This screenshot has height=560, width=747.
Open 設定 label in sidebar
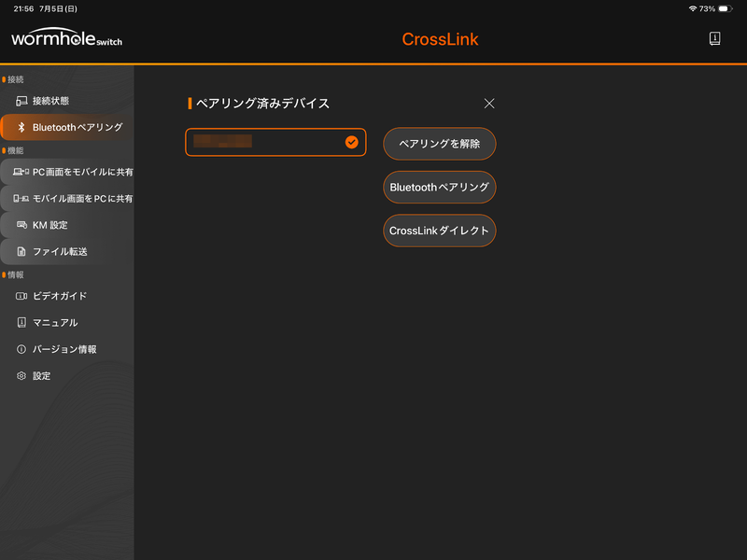[x=41, y=376]
